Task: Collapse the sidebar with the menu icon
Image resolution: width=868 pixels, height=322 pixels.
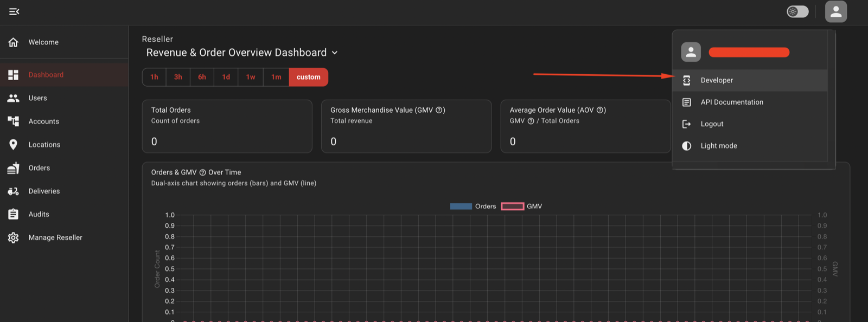Action: [14, 11]
